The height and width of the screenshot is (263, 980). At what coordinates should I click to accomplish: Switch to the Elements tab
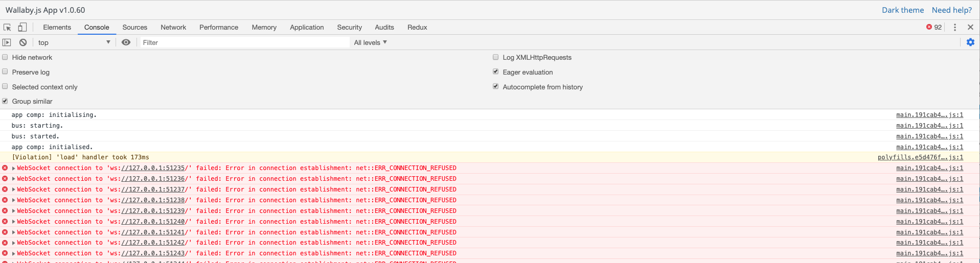(57, 27)
